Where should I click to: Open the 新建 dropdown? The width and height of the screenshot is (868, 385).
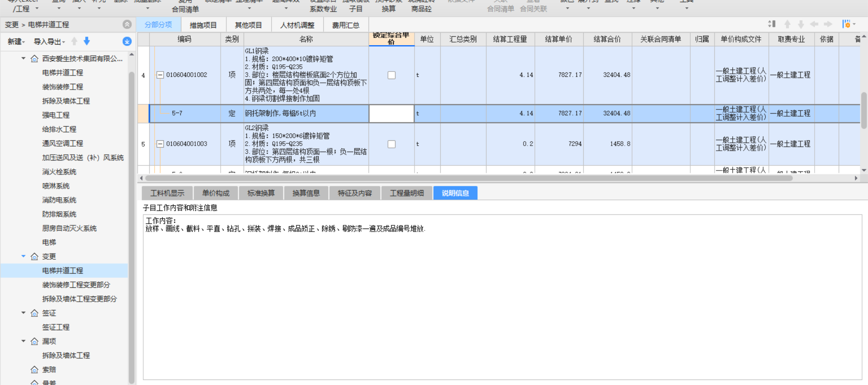pos(16,42)
